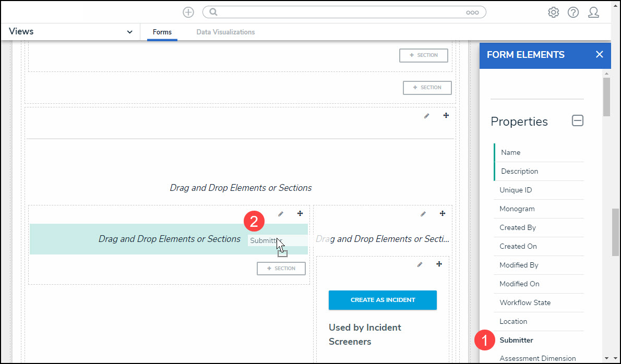621x364 pixels.
Task: Click the plus circle add icon
Action: (188, 13)
